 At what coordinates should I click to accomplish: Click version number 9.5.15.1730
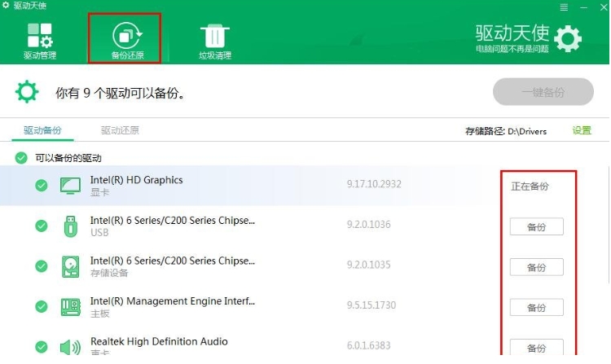371,305
